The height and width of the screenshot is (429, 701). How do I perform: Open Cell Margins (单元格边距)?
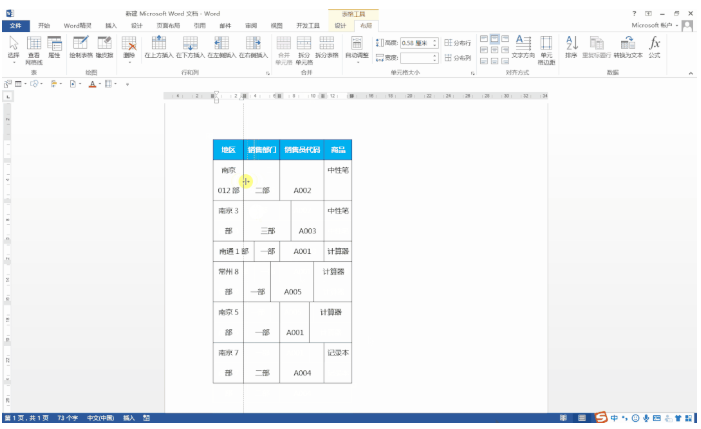(x=546, y=50)
